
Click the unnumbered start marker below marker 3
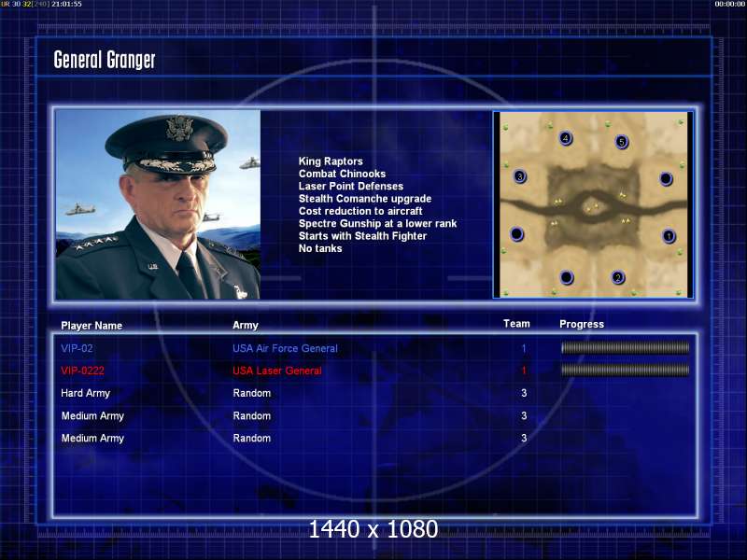pyautogui.click(x=517, y=234)
